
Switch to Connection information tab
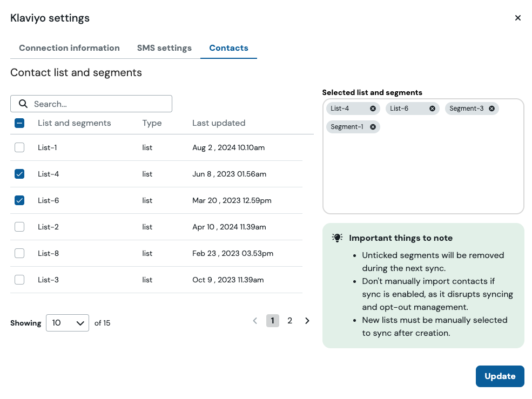tap(69, 48)
